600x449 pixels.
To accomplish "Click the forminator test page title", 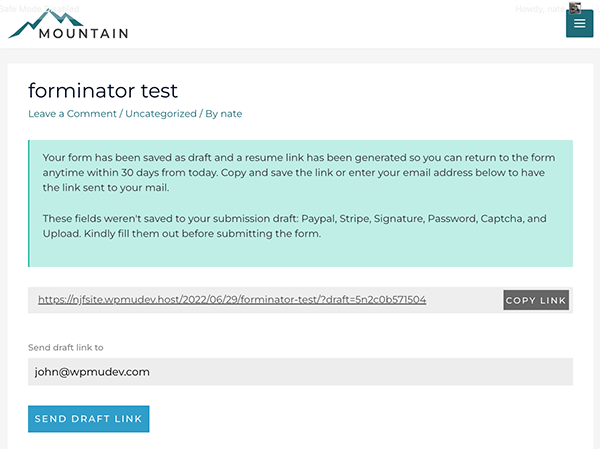I will (103, 90).
